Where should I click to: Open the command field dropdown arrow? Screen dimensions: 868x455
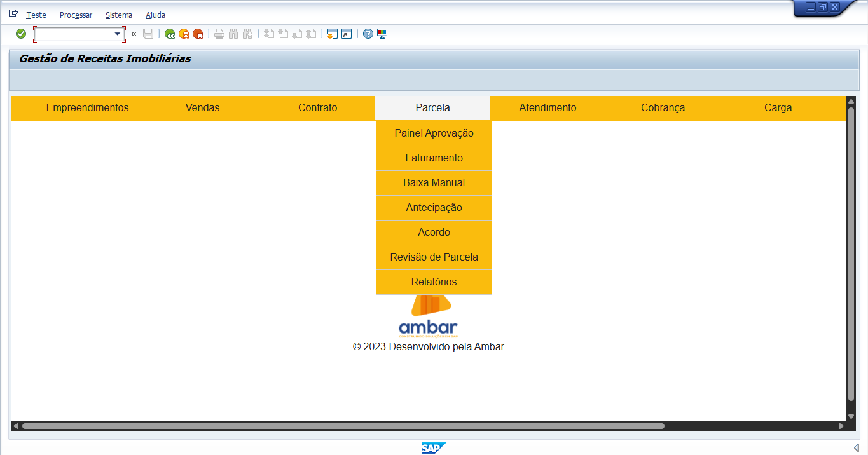(x=117, y=34)
